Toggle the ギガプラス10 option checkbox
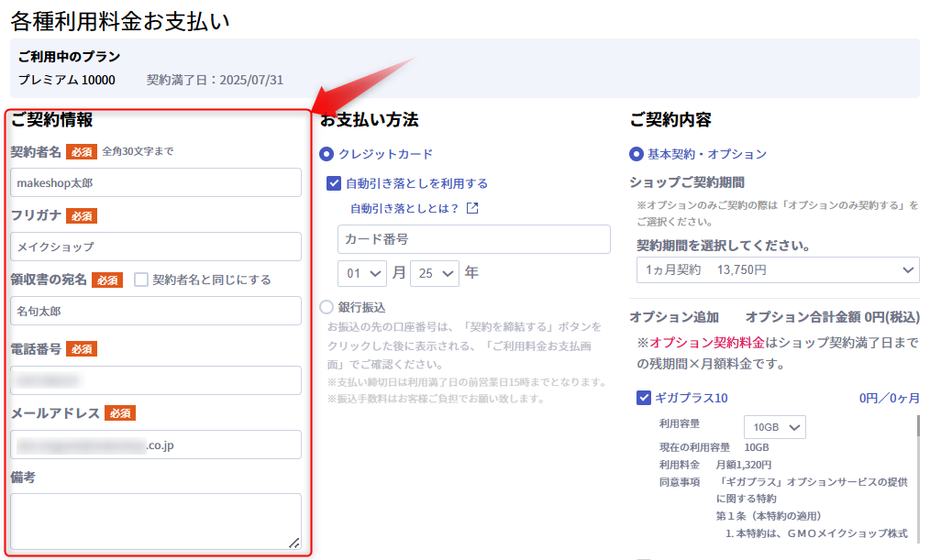941x560 pixels. pos(644,398)
